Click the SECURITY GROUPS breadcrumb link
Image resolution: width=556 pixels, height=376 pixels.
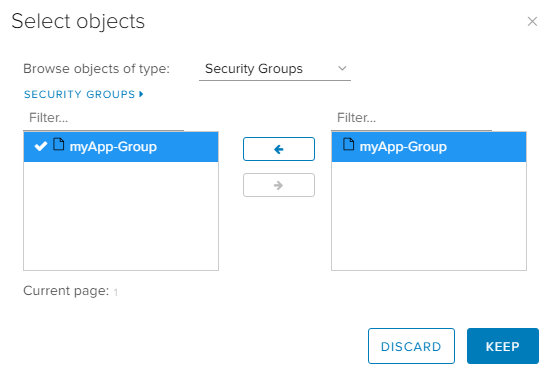coord(79,94)
